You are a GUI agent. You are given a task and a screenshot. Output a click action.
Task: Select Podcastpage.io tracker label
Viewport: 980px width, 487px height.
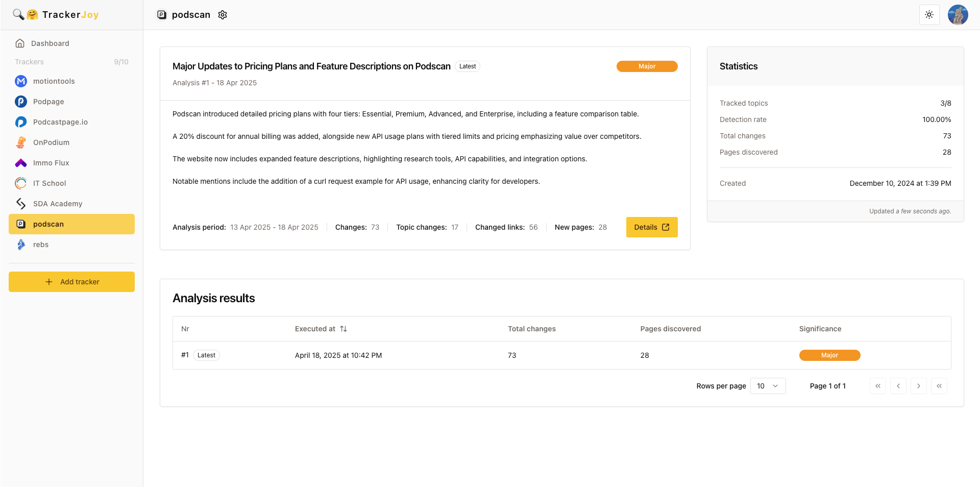(x=60, y=122)
